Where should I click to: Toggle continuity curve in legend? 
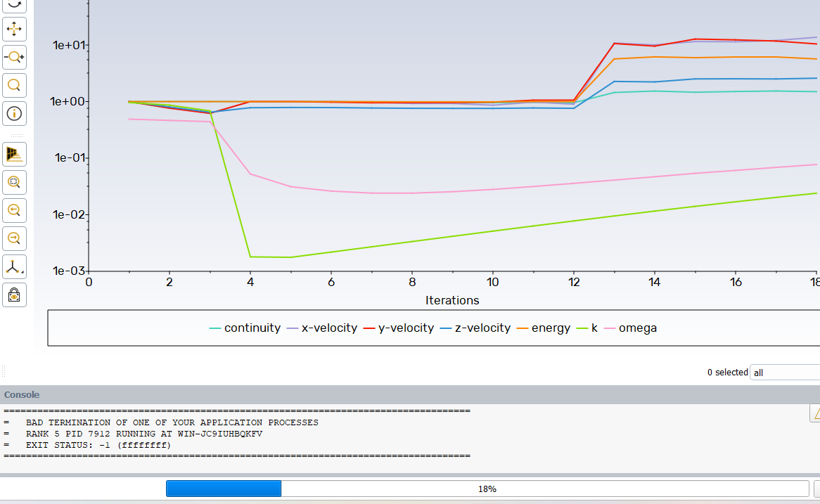tap(245, 328)
